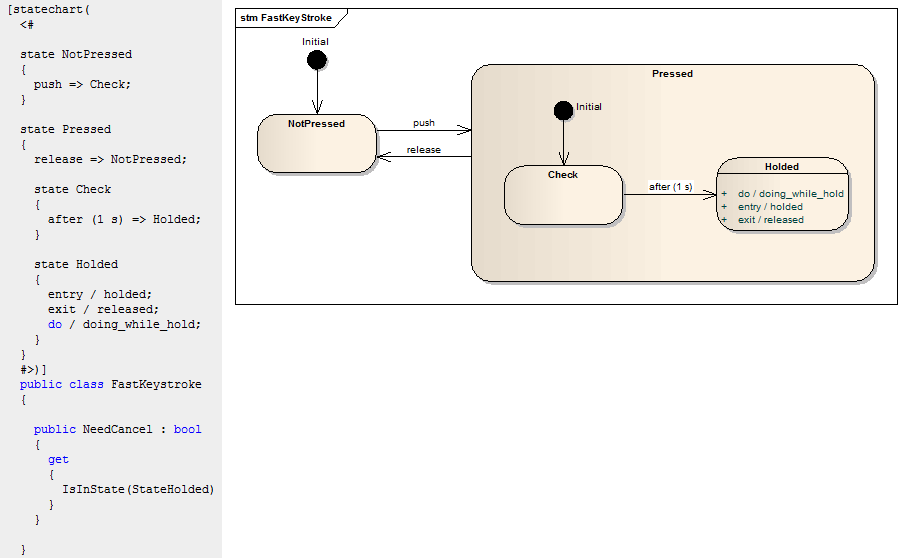
Task: Click 'release => NotPressed;' code line
Action: click(x=110, y=159)
